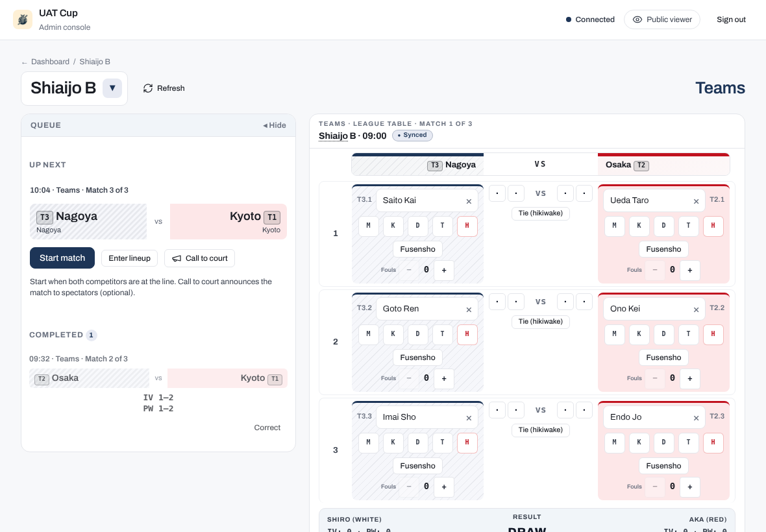Award Hansoku (H) point to Saito Kai
Image resolution: width=766 pixels, height=532 pixels.
(467, 226)
